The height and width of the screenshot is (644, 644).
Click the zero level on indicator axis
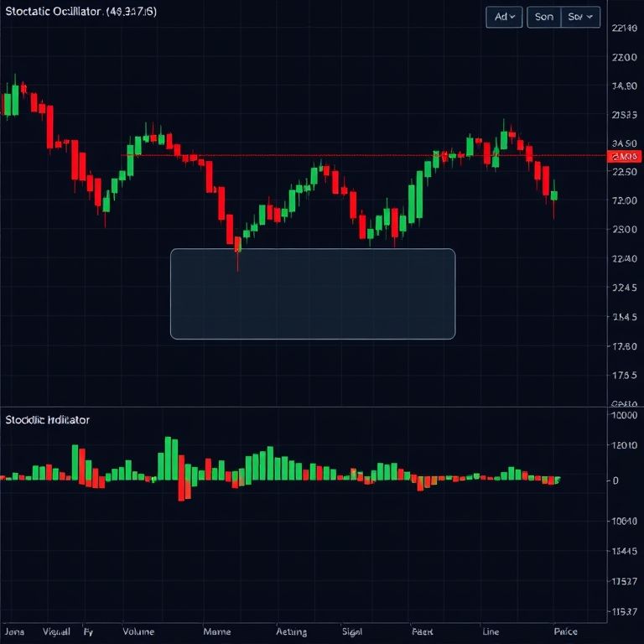point(615,480)
